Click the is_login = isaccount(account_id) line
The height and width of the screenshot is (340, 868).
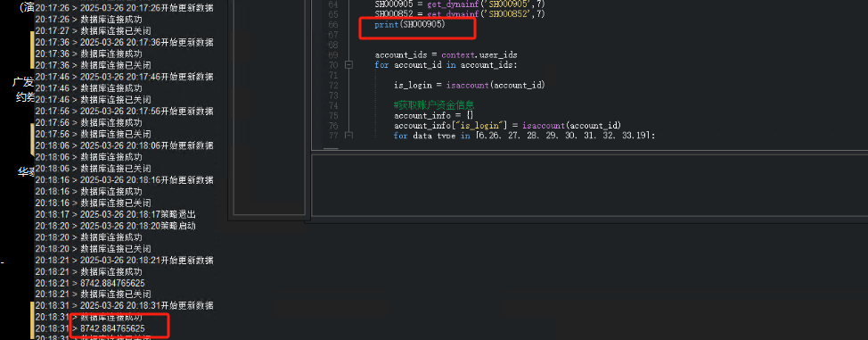point(470,85)
